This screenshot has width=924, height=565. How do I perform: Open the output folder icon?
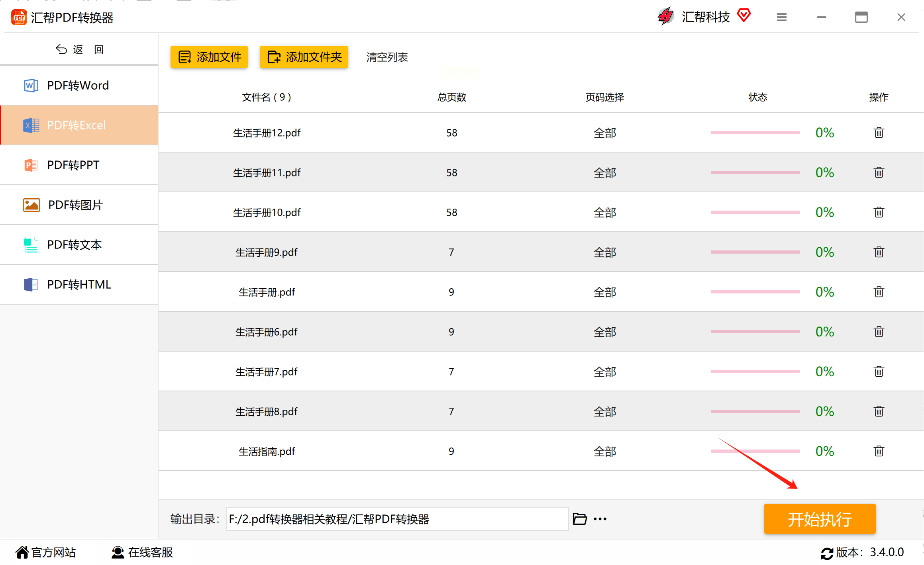click(580, 519)
